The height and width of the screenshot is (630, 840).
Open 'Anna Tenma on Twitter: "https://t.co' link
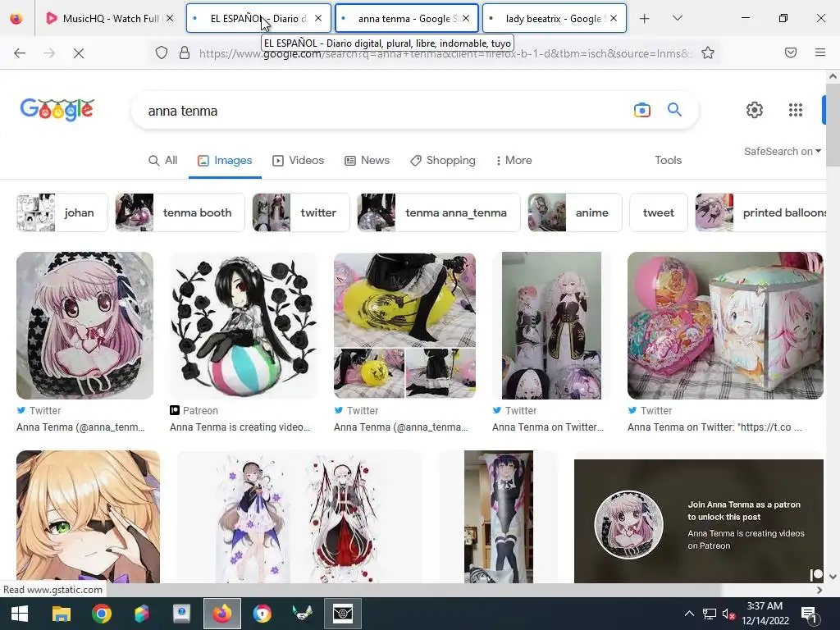point(714,427)
